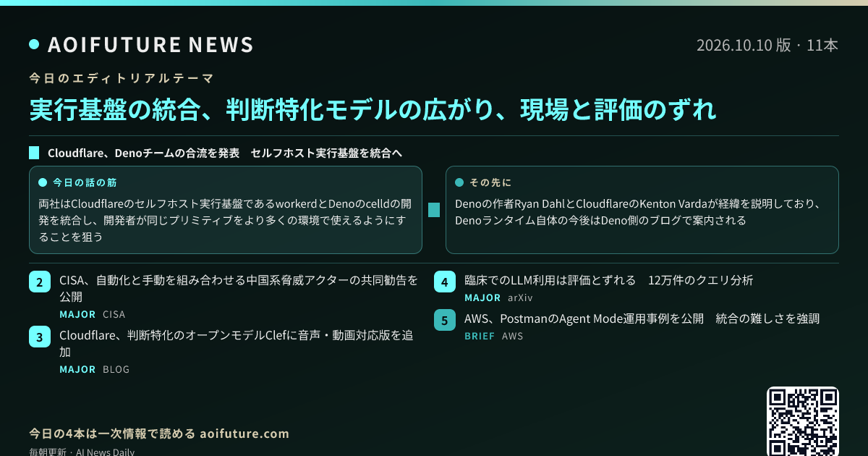The image size is (868, 456).
Task: Click the BRIEF tag beside AWS
Action: coord(480,336)
